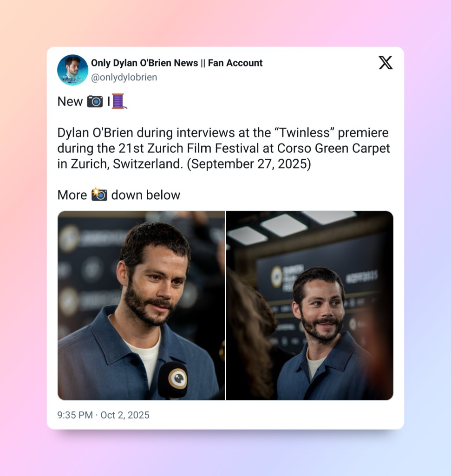
Task: Click 'Fan Account' in the display name
Action: point(235,63)
